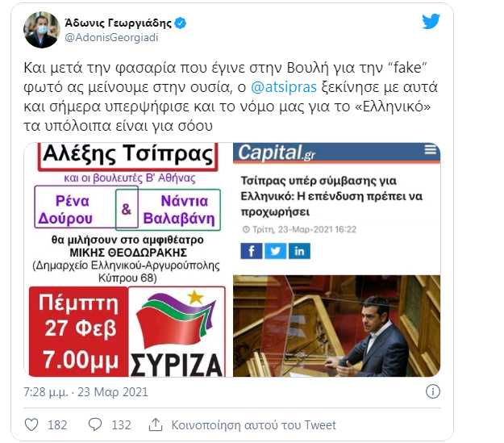
Task: Open the Άδωνις Γεωργιάδης display name
Action: point(119,23)
